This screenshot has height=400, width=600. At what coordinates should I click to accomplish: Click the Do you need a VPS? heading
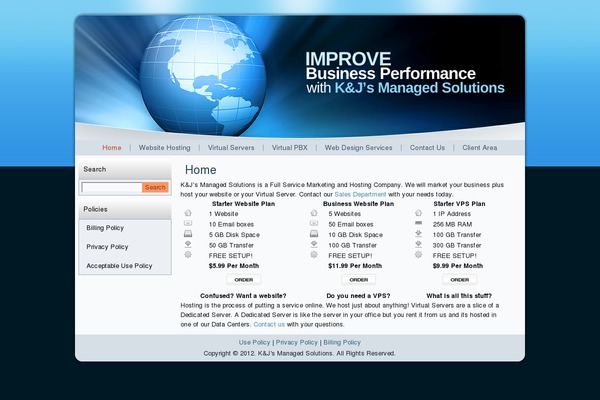click(x=359, y=296)
